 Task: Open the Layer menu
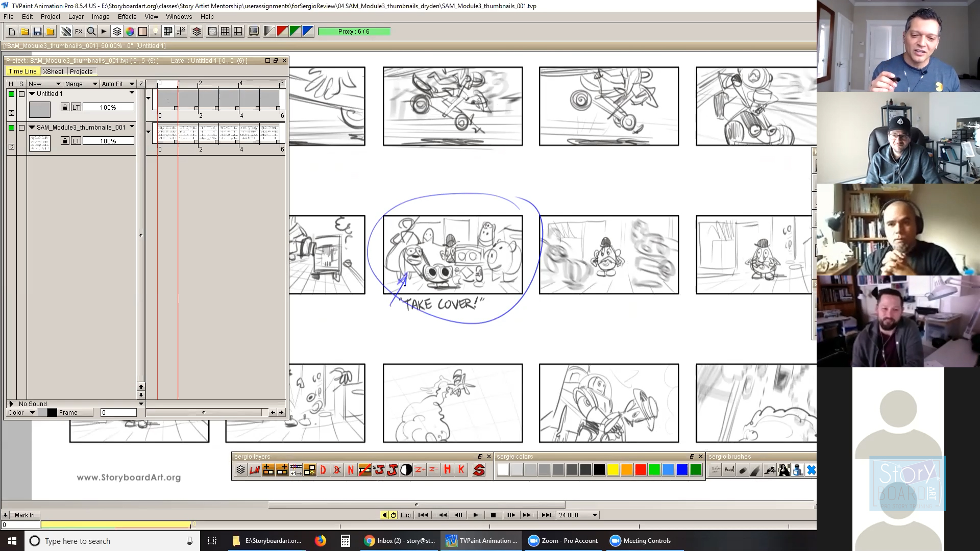point(76,17)
